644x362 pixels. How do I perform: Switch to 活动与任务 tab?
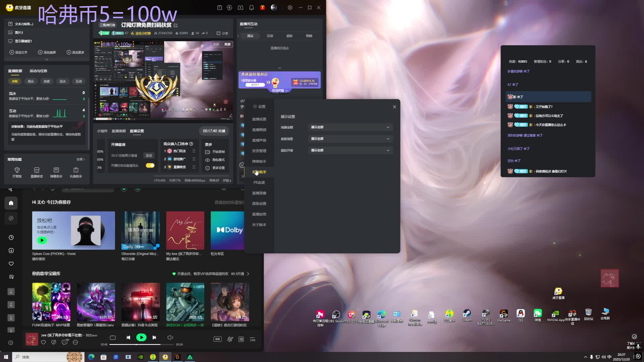pyautogui.click(x=38, y=71)
